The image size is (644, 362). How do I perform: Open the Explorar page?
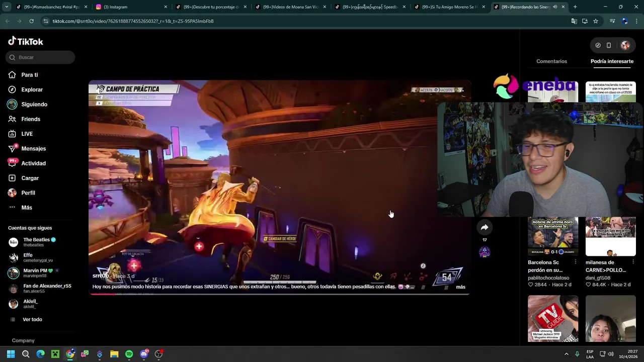pos(32,89)
